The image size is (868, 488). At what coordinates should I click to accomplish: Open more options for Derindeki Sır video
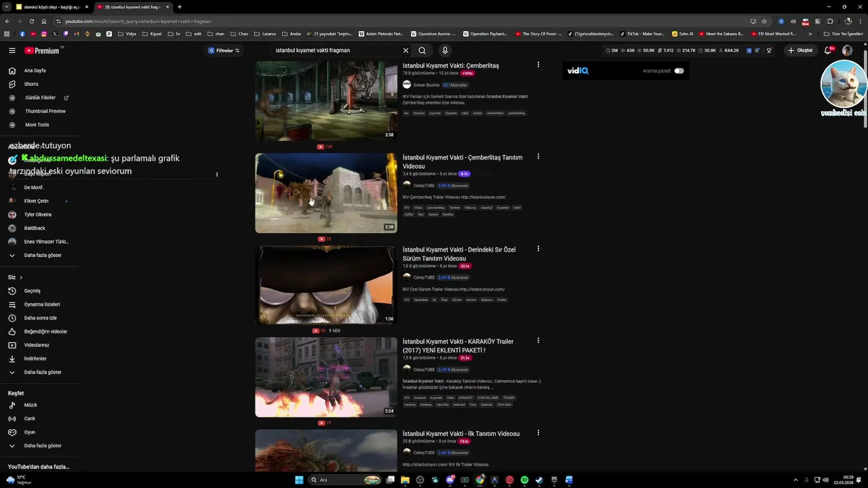point(538,249)
